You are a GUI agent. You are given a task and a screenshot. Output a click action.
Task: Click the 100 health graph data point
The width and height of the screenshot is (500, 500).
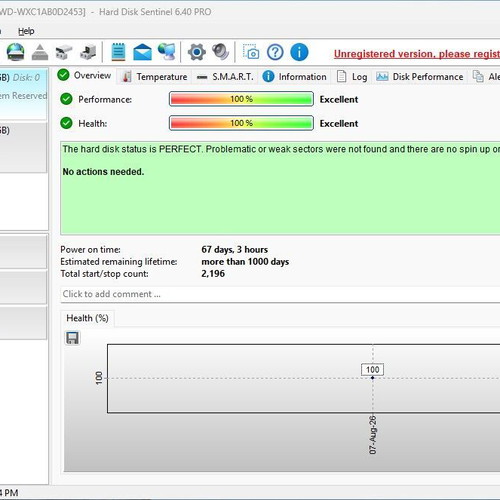(x=372, y=378)
